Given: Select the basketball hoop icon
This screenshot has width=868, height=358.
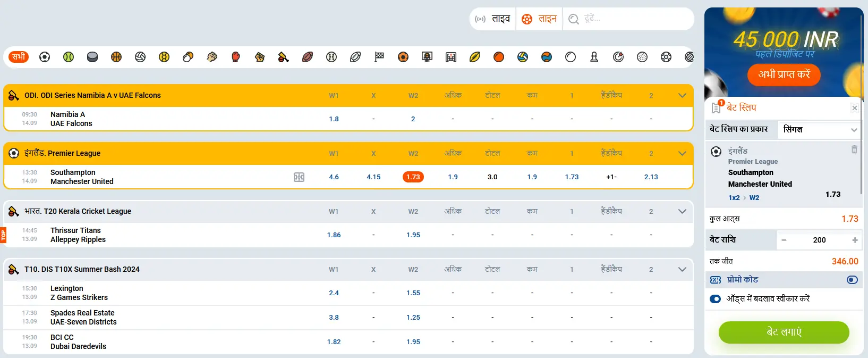Looking at the screenshot, I should tap(427, 57).
